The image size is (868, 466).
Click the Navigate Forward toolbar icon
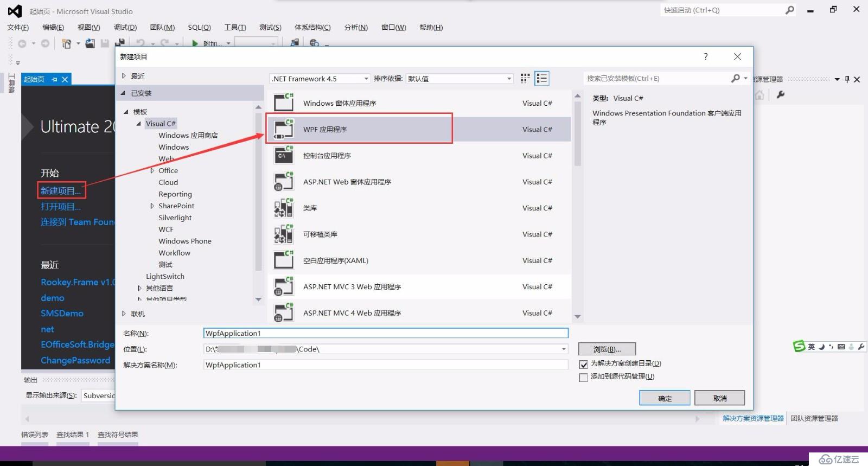45,43
